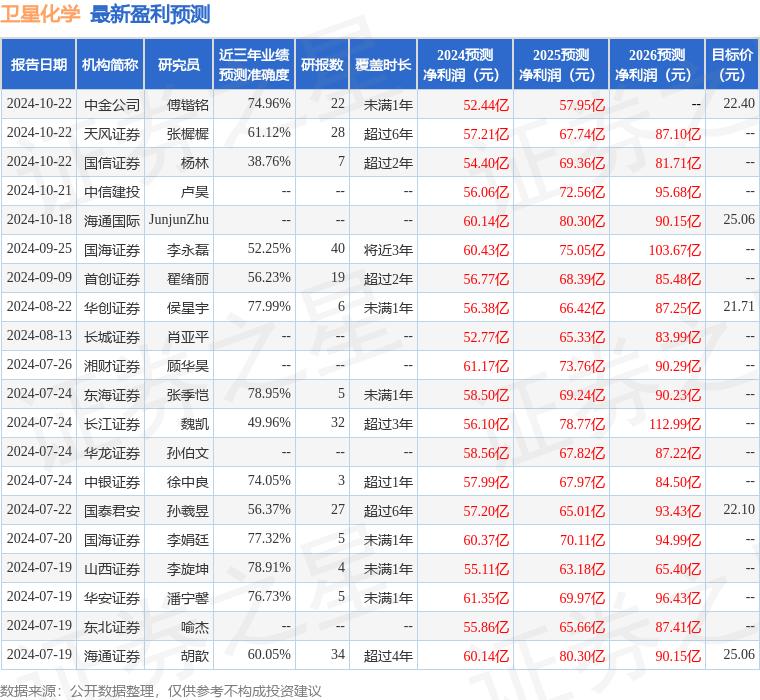Click the 近三年业绩预测准确度 column header

click(254, 64)
